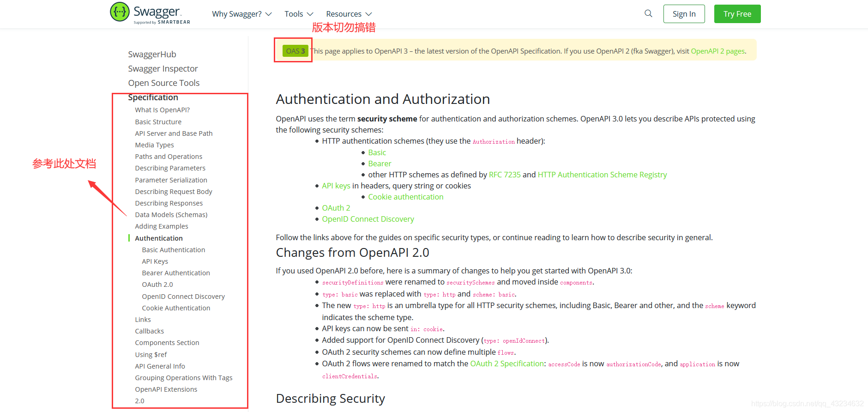Open Describing Responses page
868x412 pixels.
[x=169, y=203]
